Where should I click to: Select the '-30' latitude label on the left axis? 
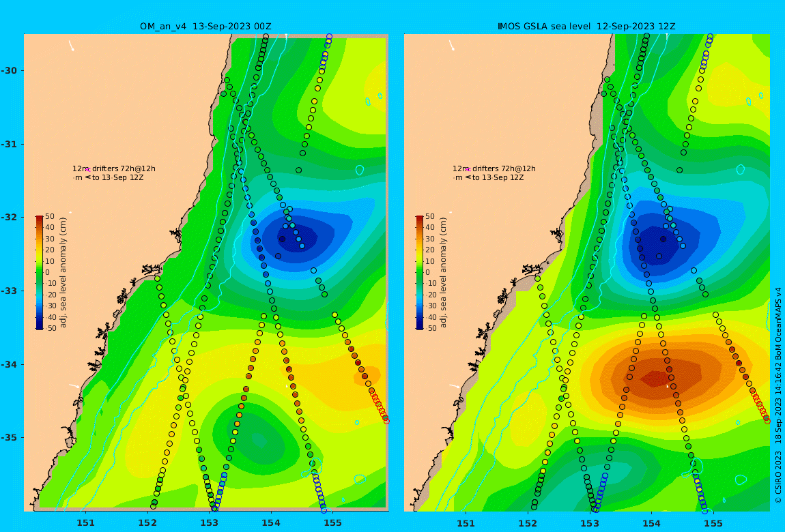pos(9,70)
